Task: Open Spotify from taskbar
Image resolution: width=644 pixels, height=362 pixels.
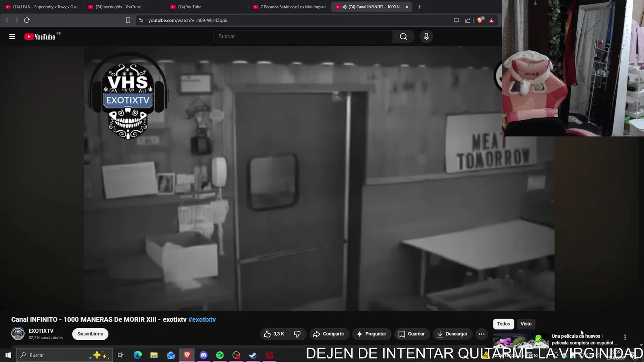Action: click(x=220, y=355)
